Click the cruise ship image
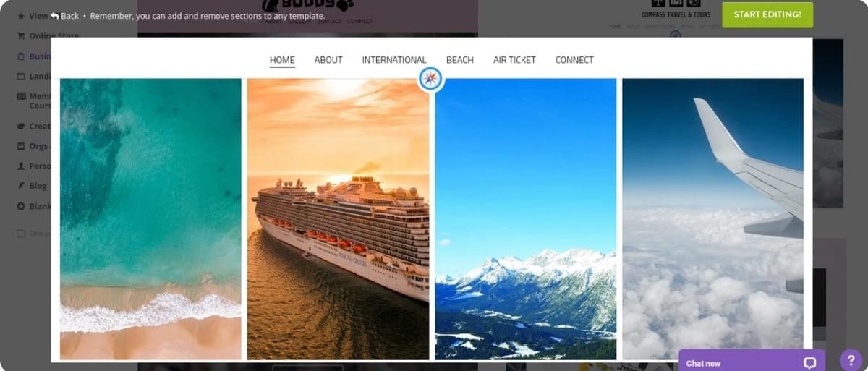Screen dimensions: 868x371 point(338,218)
